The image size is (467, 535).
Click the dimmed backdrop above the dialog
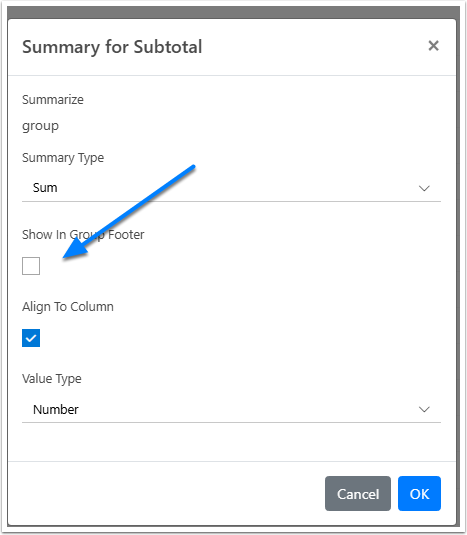point(233,12)
